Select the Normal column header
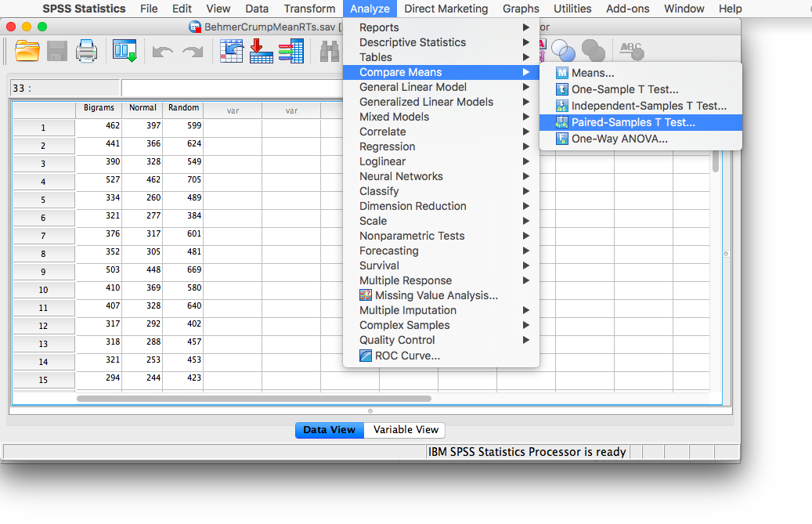The width and height of the screenshot is (812, 524). click(143, 108)
